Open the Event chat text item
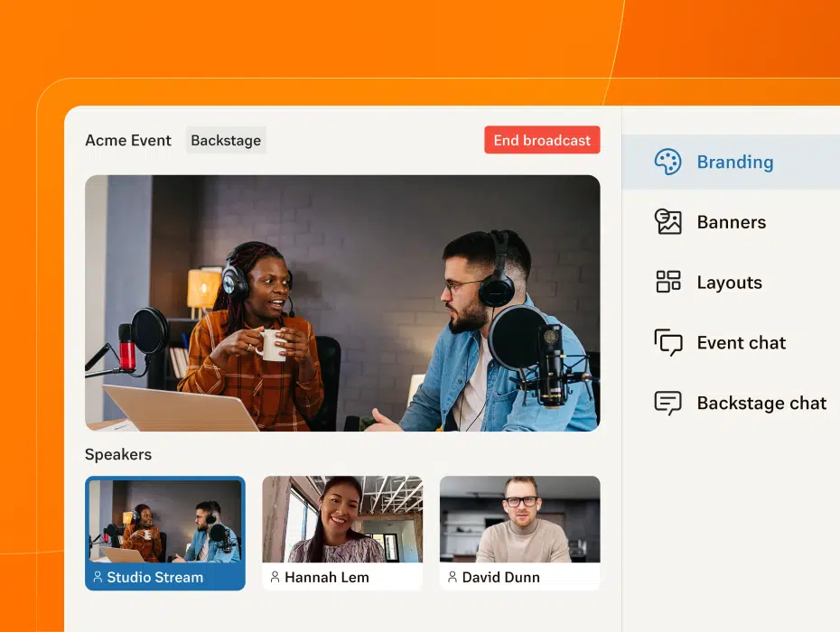The width and height of the screenshot is (840, 632). point(741,343)
